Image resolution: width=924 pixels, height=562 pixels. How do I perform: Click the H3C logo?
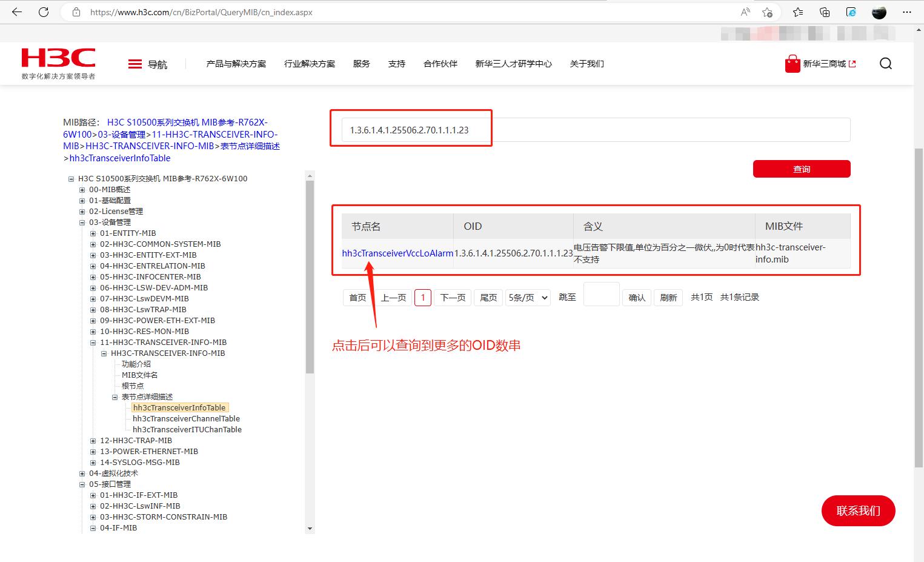coord(58,63)
